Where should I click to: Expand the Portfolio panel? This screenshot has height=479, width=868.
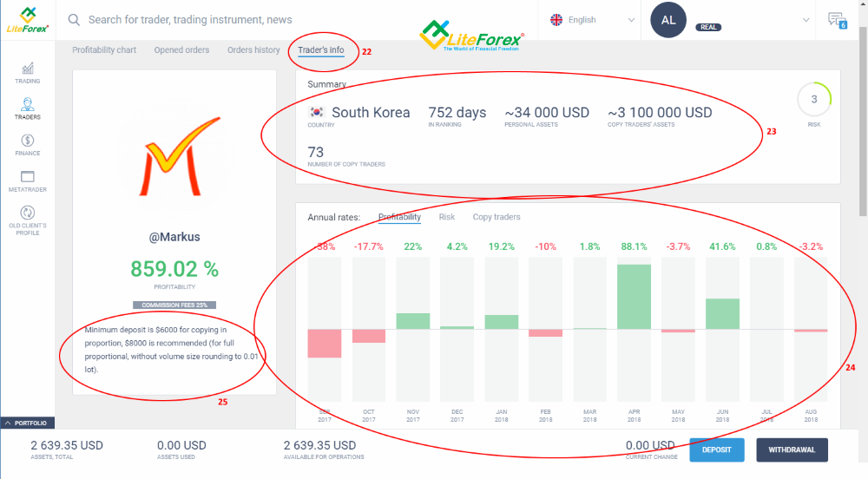click(x=27, y=423)
